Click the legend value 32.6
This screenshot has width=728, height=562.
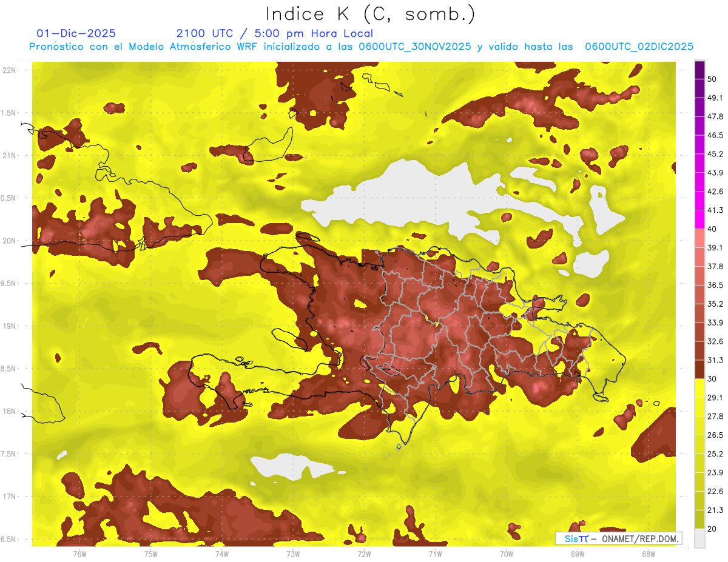[x=715, y=341]
